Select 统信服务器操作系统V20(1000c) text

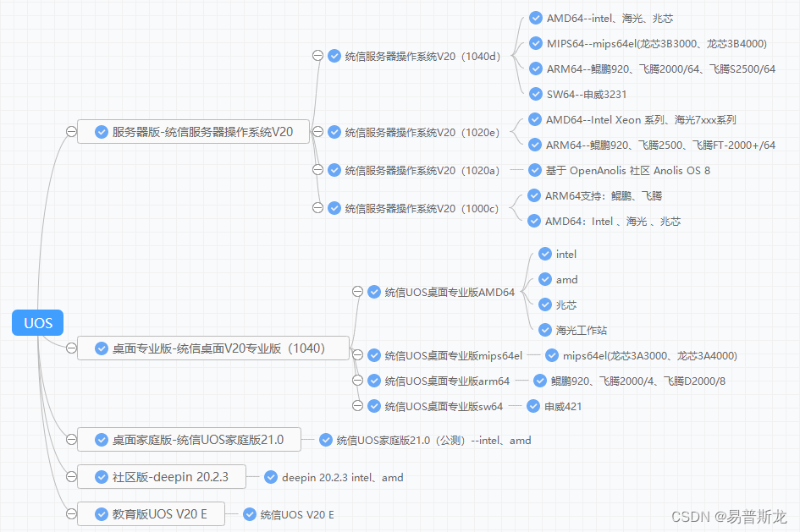pyautogui.click(x=422, y=208)
